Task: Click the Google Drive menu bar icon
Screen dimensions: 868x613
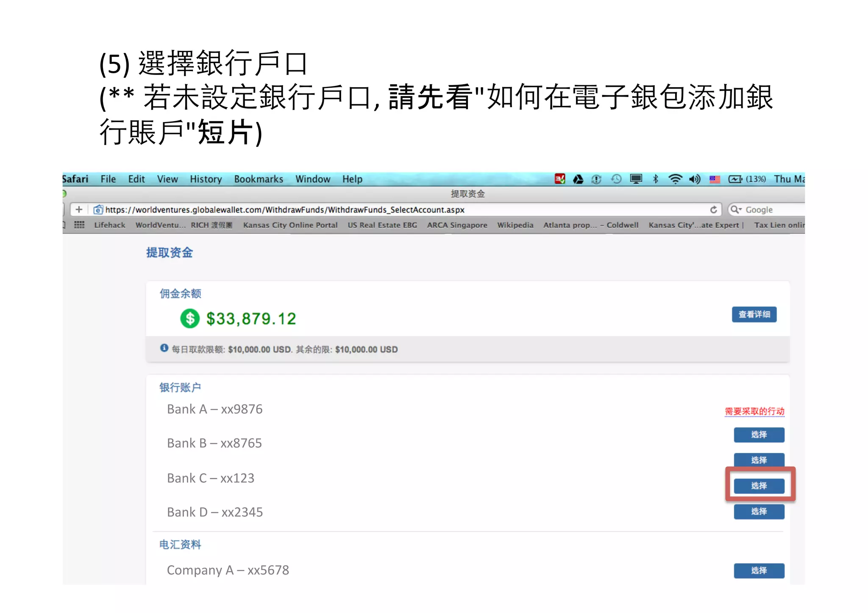Action: (x=578, y=179)
